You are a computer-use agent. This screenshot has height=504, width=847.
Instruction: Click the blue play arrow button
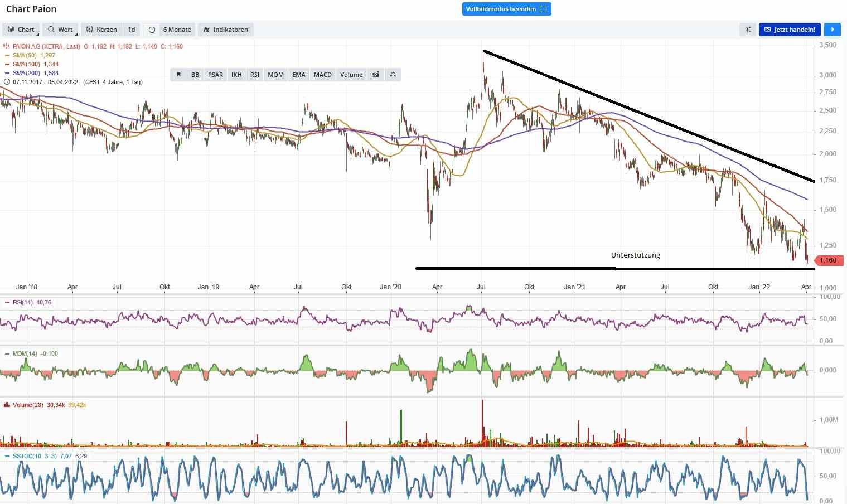pyautogui.click(x=832, y=30)
